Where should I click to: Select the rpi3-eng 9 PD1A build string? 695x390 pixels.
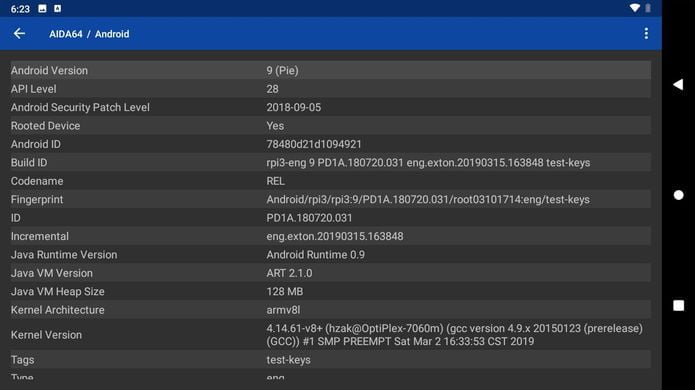[x=428, y=163]
